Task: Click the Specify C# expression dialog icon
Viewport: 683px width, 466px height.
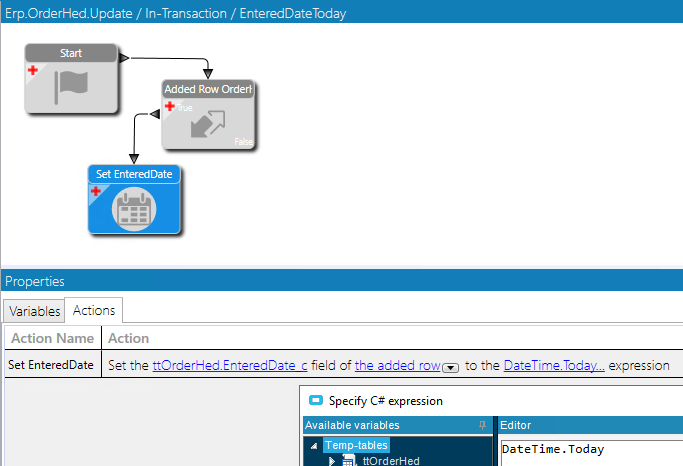Action: pos(316,400)
